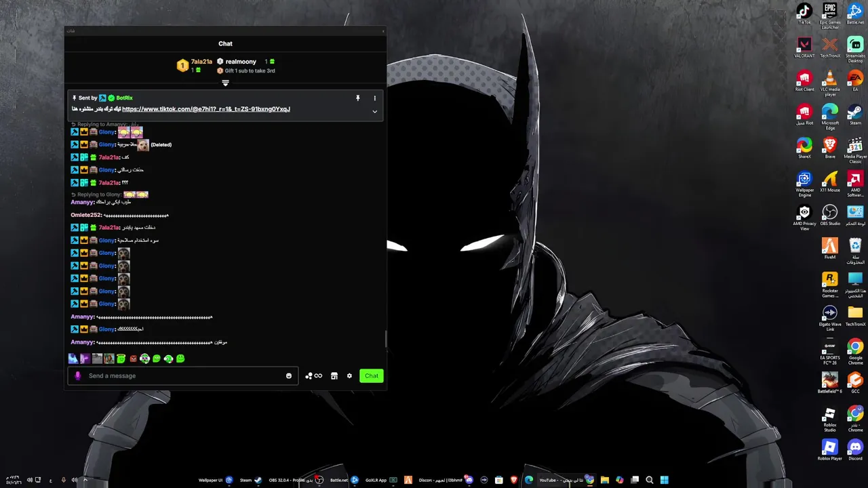Open Rockstar Games Launcher shortcut
Screen dimensions: 868x488
[x=830, y=285]
